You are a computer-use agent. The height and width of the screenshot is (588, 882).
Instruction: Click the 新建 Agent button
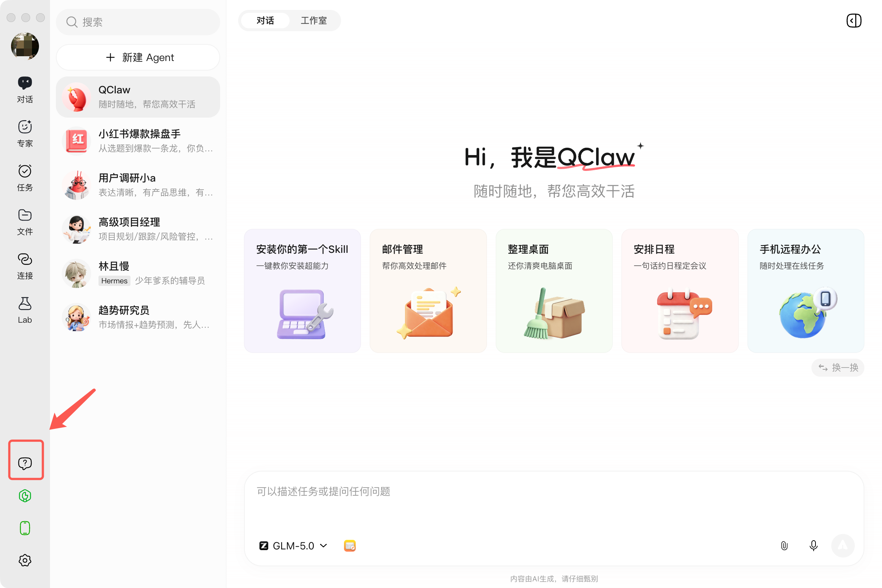138,57
